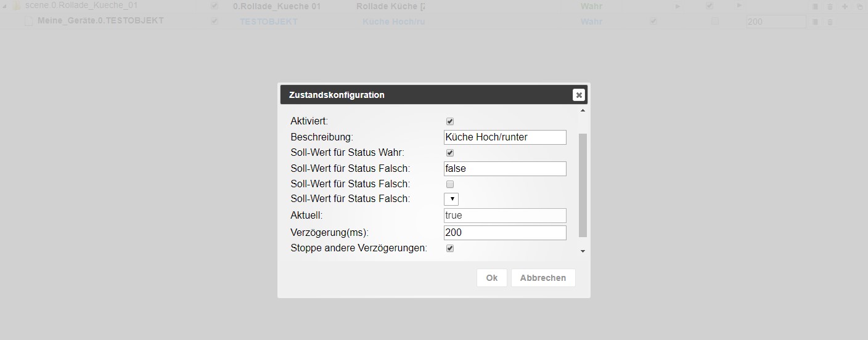Click the Aktiviert: label

click(x=309, y=121)
